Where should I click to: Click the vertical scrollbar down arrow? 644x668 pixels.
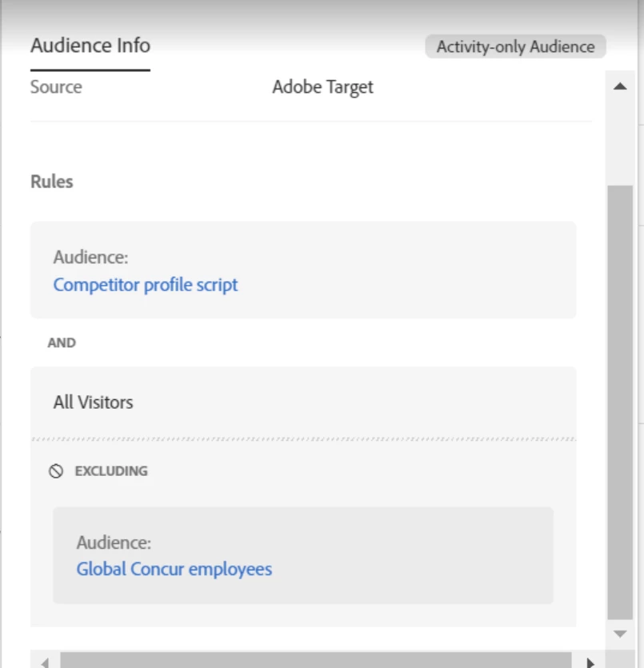[620, 634]
